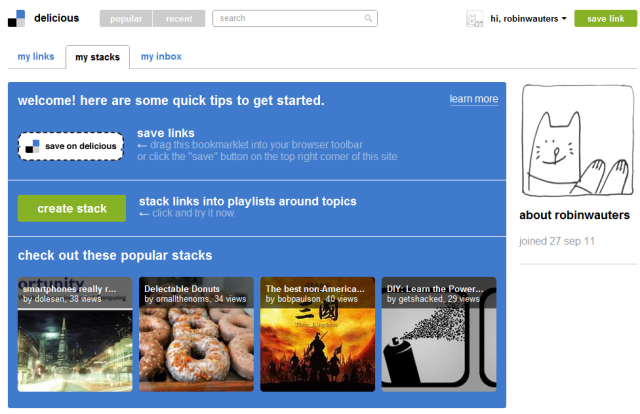Click the search magnifier icon
This screenshot has width=640, height=414.
369,18
